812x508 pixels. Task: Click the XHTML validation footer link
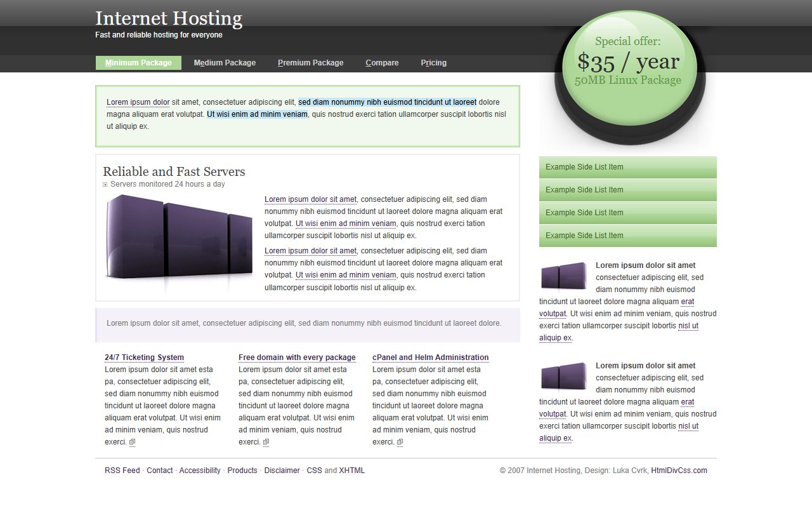tap(351, 471)
